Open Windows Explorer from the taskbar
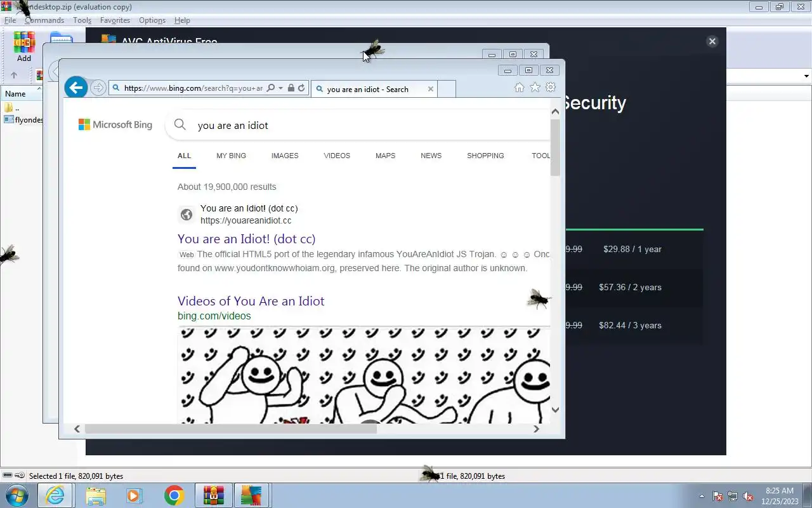Viewport: 812px width, 508px height. pyautogui.click(x=95, y=495)
